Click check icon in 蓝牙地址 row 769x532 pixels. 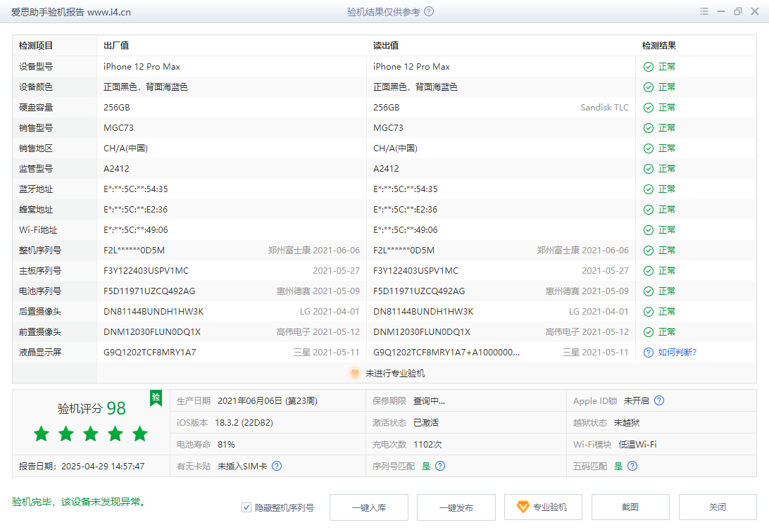tap(649, 189)
